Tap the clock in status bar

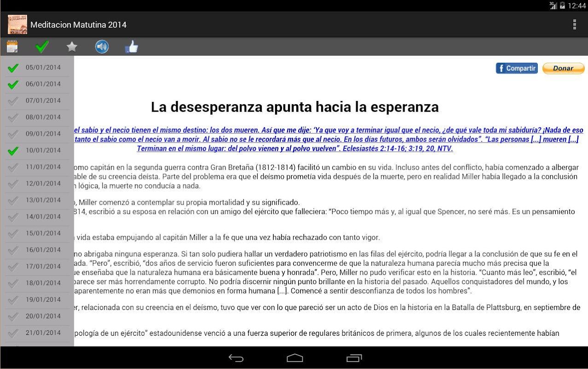pyautogui.click(x=576, y=6)
